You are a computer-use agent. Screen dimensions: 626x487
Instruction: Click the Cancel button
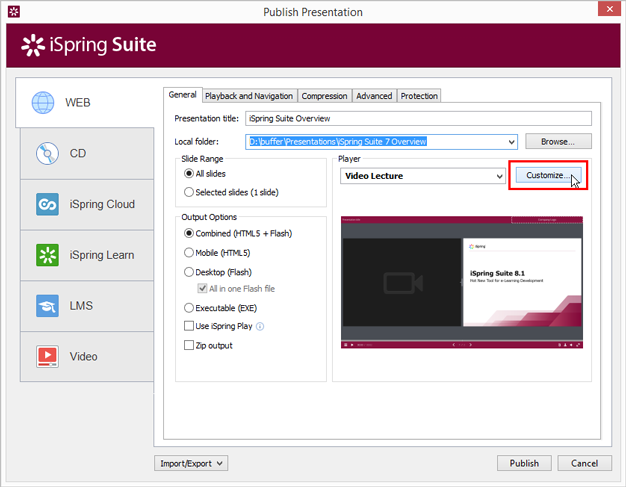point(584,463)
